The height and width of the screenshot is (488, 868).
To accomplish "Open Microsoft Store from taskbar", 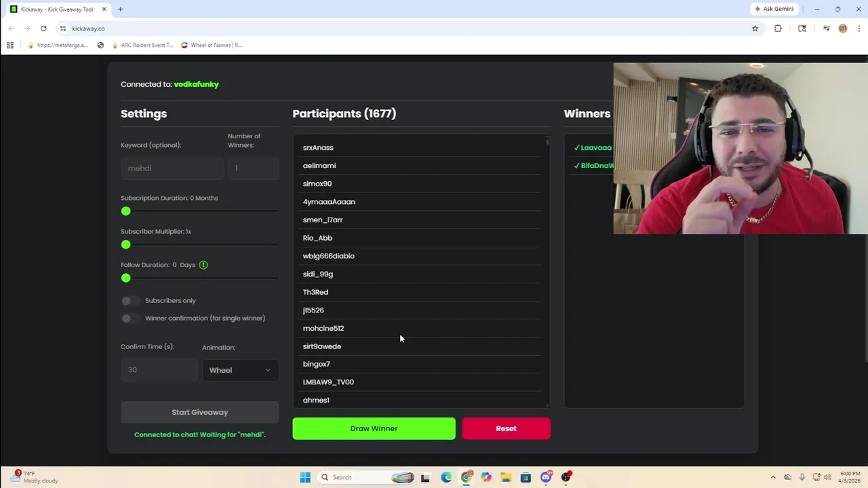I will 526,477.
